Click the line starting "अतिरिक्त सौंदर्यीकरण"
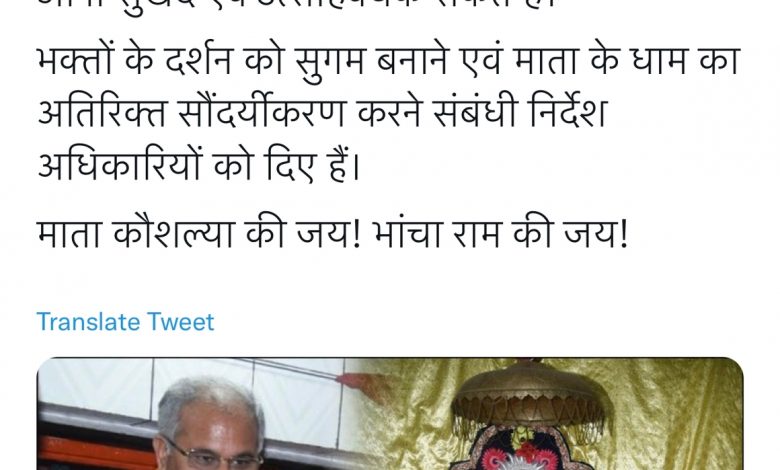 (323, 113)
